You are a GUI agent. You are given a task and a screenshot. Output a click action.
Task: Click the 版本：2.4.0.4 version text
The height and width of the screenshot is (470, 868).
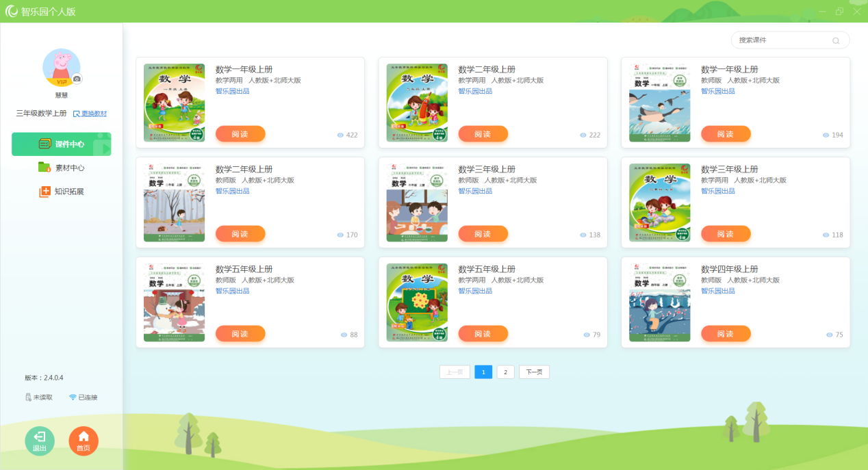point(44,378)
